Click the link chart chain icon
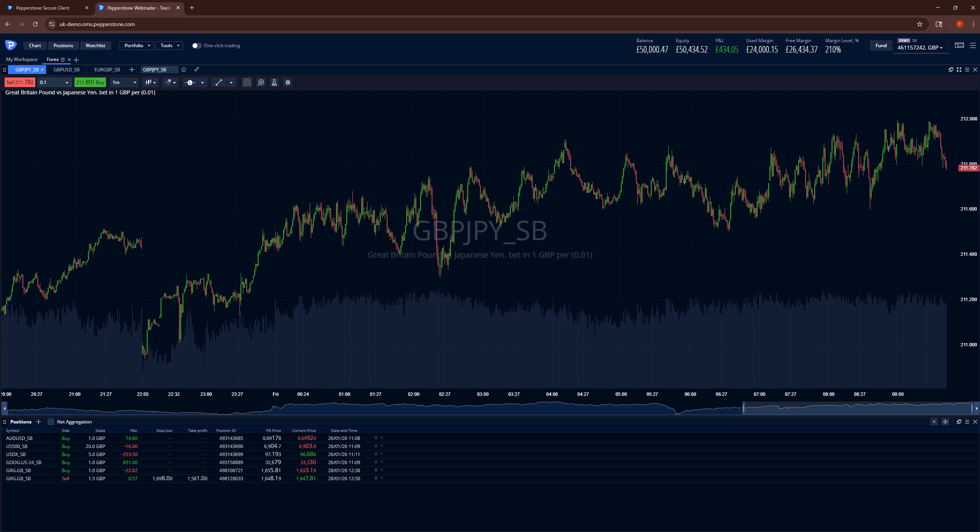Screen dimensions: 980x532 197,69
